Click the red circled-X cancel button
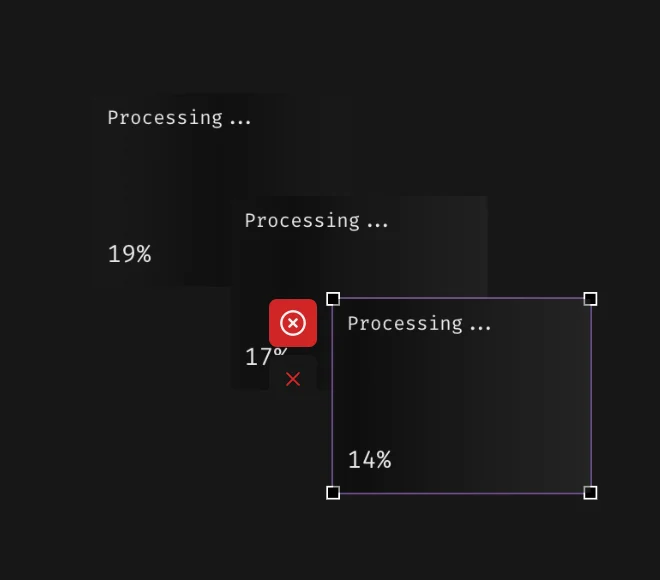This screenshot has height=580, width=660. coord(293,323)
